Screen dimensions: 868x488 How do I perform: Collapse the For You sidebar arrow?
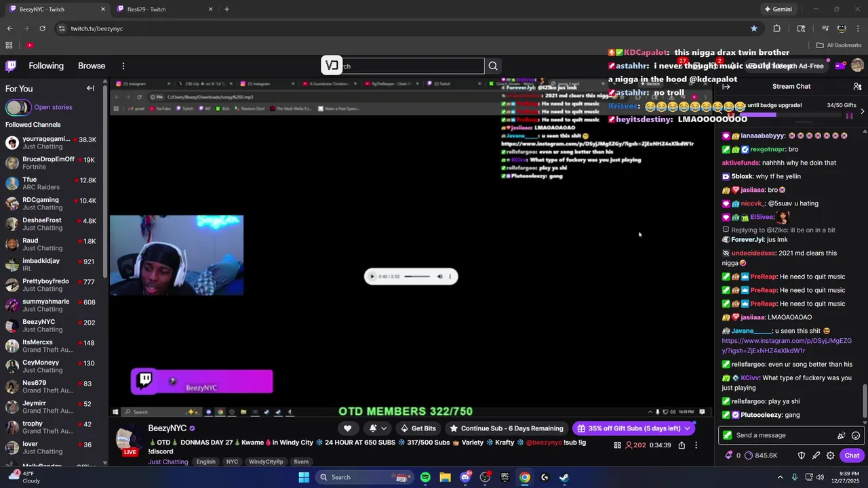(90, 88)
